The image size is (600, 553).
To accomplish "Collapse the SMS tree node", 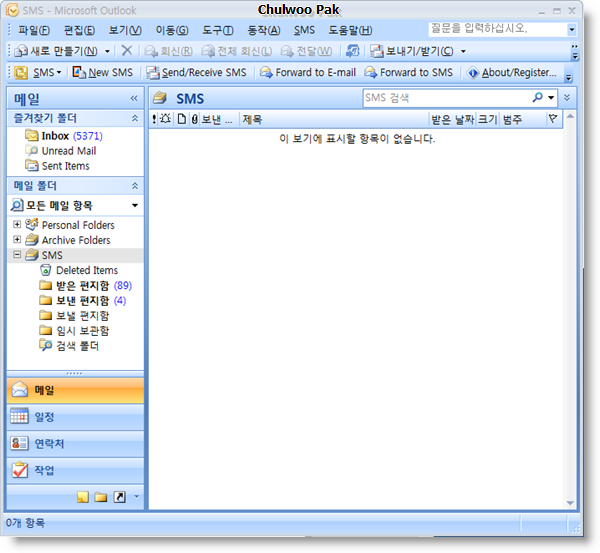I will click(17, 254).
